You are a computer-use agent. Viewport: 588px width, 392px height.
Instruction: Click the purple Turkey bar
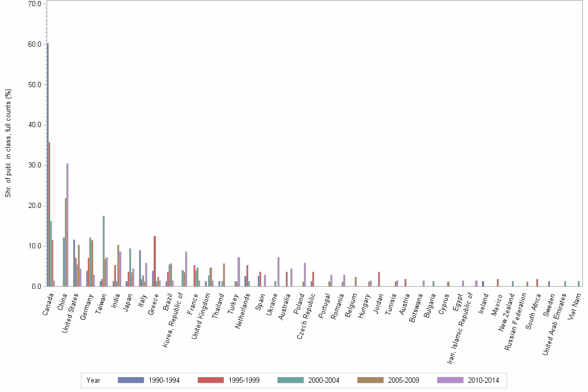click(239, 270)
